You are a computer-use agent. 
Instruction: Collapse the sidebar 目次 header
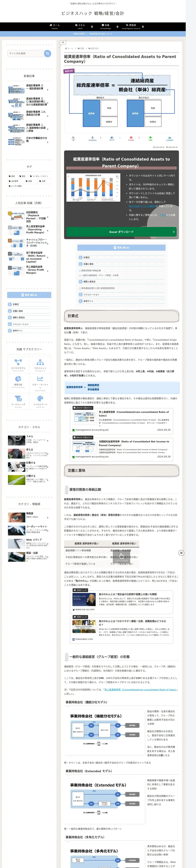coord(29,295)
